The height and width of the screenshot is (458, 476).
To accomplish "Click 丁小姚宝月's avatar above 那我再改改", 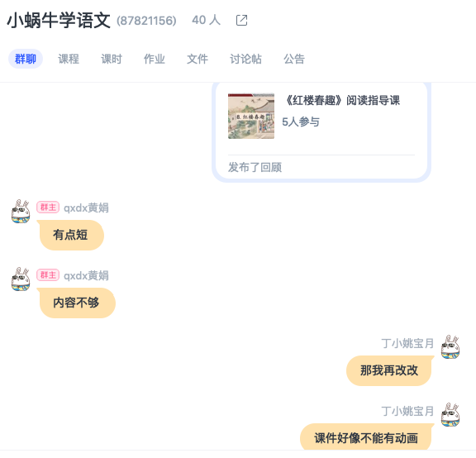I will point(450,347).
